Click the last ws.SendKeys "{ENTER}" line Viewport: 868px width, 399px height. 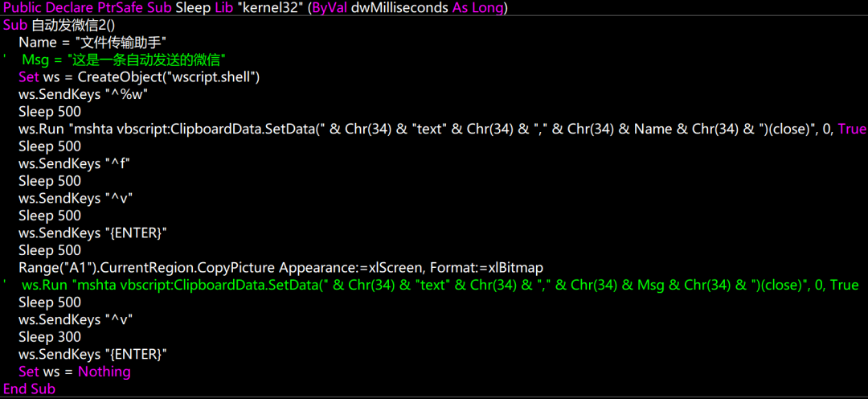92,354
